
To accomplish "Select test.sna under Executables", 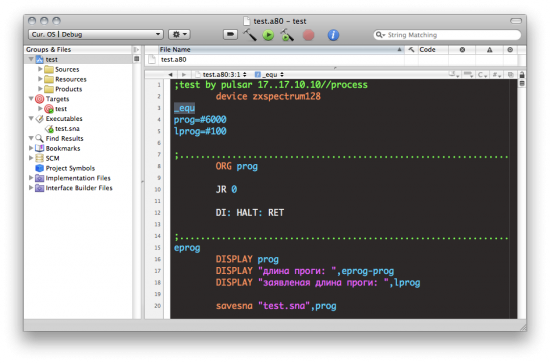I will (x=67, y=129).
